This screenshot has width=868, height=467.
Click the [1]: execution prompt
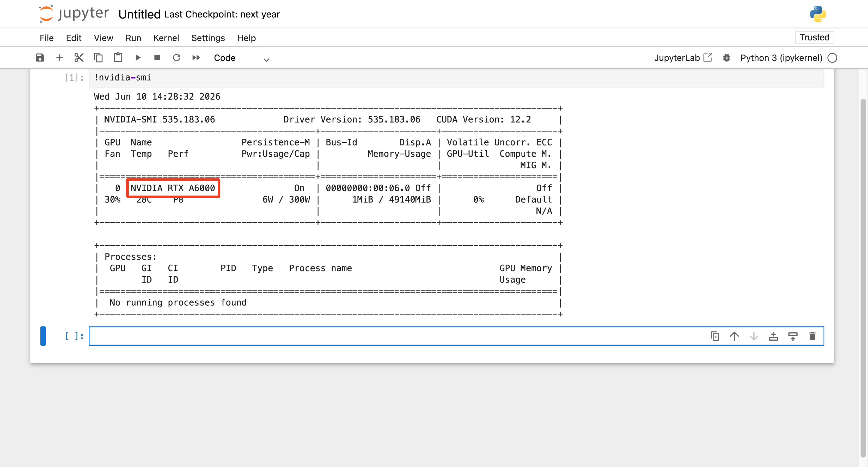point(74,77)
